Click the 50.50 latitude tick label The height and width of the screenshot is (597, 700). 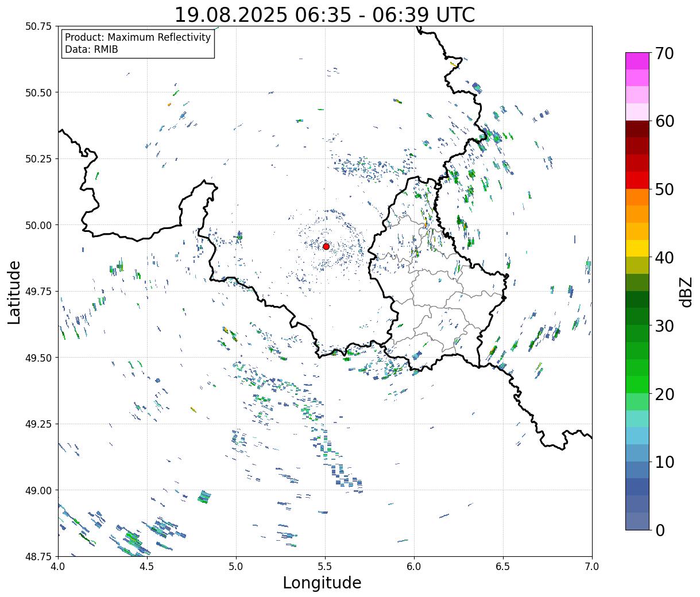38,92
